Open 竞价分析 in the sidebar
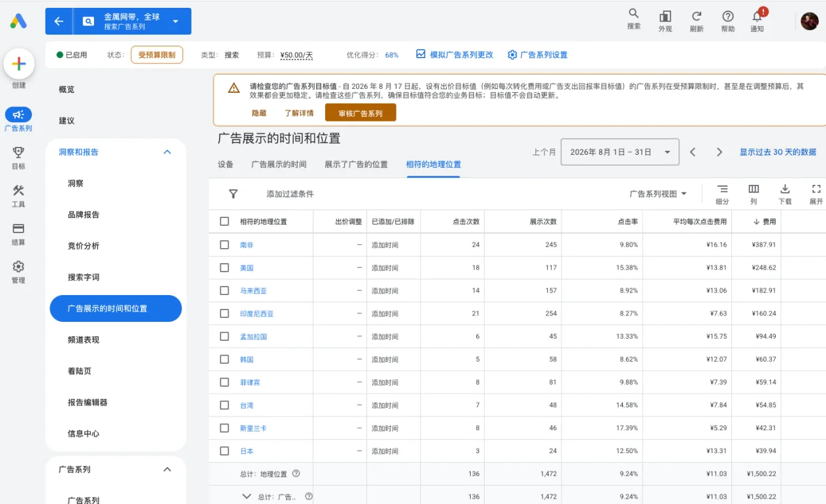 (x=84, y=246)
